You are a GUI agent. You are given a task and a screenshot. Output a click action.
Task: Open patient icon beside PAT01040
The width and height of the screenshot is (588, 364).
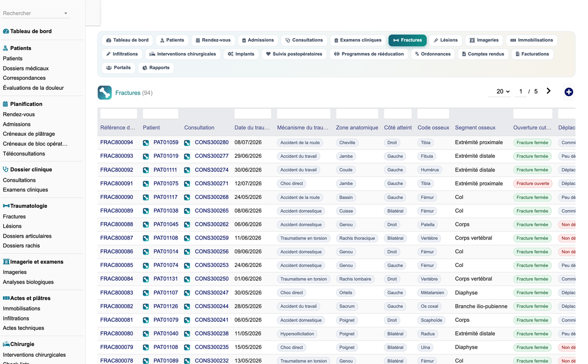tap(146, 334)
